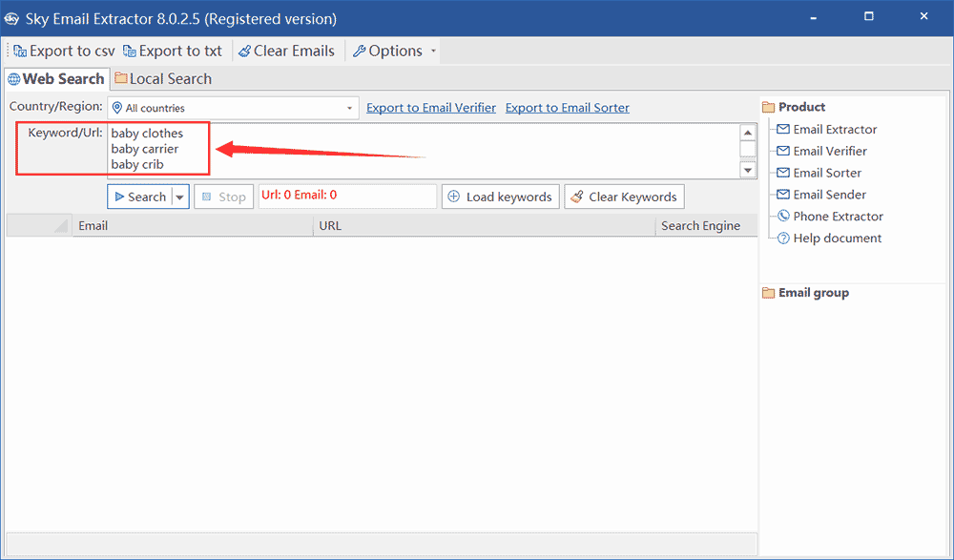Click the Clear Emails broom icon
This screenshot has width=954, height=560.
tap(244, 51)
